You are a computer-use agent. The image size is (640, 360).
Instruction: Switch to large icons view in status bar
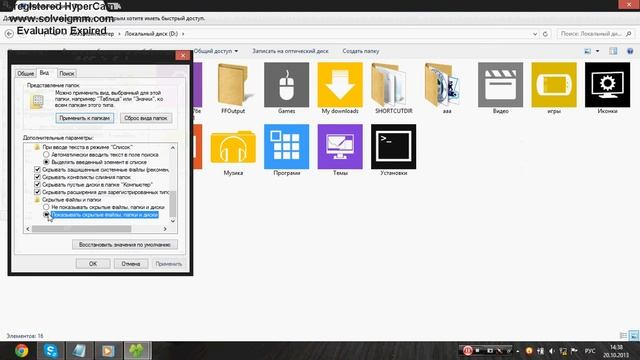[634, 336]
